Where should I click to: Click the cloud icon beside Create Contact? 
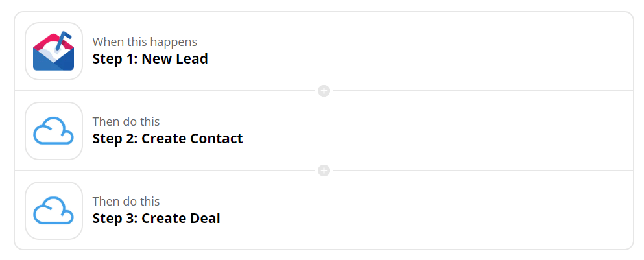[x=54, y=131]
